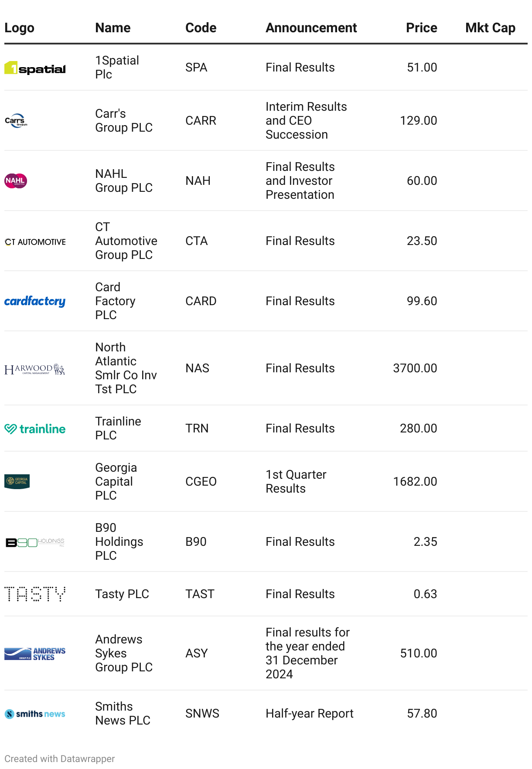The width and height of the screenshot is (532, 769).
Task: Click the Mkt Cap column header
Action: tap(490, 28)
